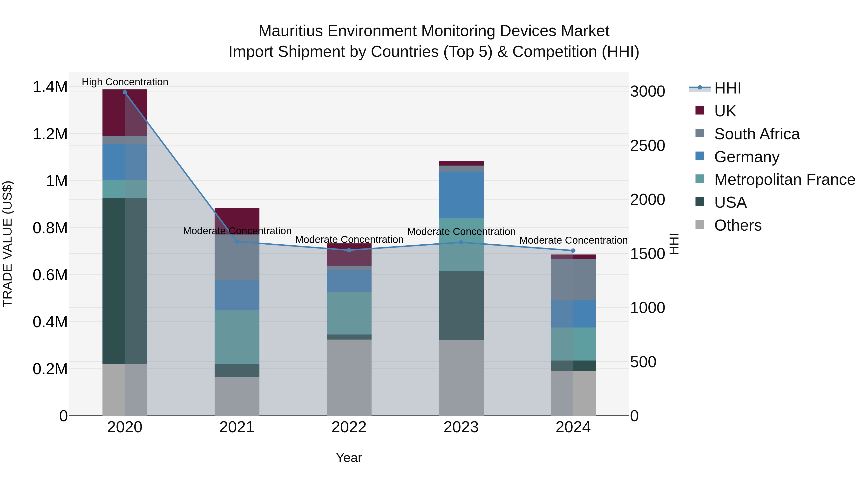Click the 1500 HHI axis tick

tap(648, 254)
